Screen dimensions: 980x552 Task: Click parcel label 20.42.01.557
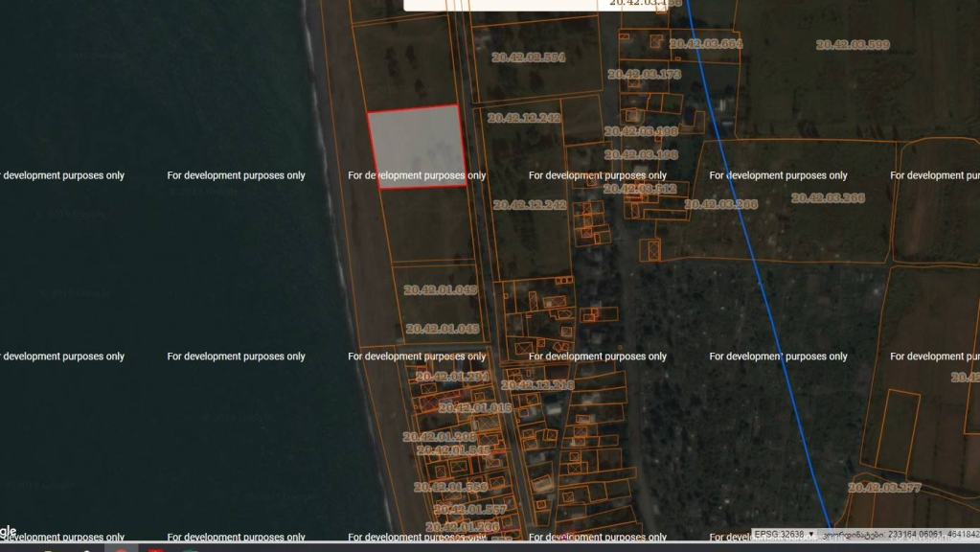pos(470,510)
